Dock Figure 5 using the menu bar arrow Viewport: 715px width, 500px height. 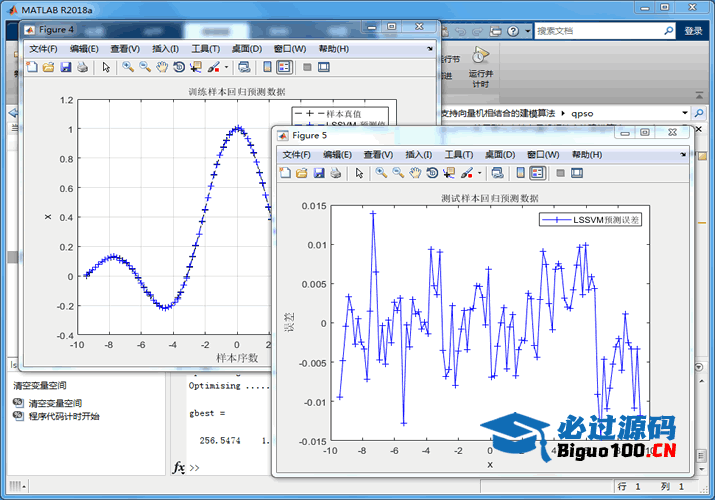coord(683,155)
